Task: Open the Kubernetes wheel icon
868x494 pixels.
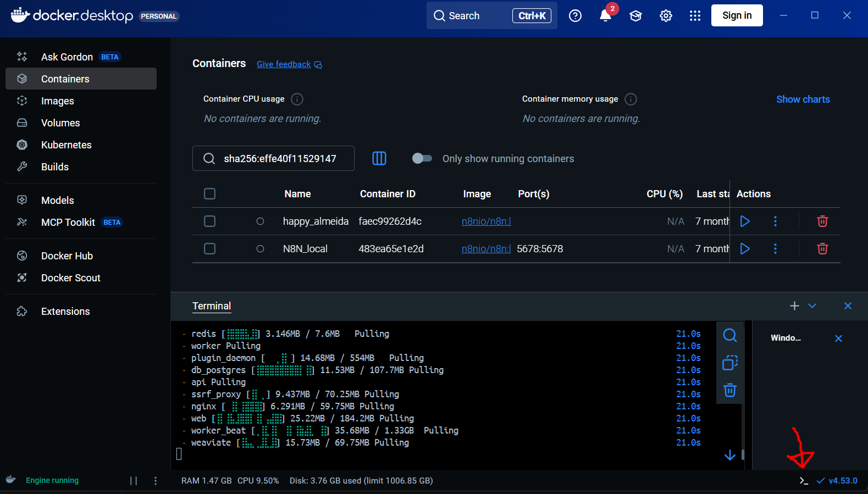Action: (x=22, y=145)
